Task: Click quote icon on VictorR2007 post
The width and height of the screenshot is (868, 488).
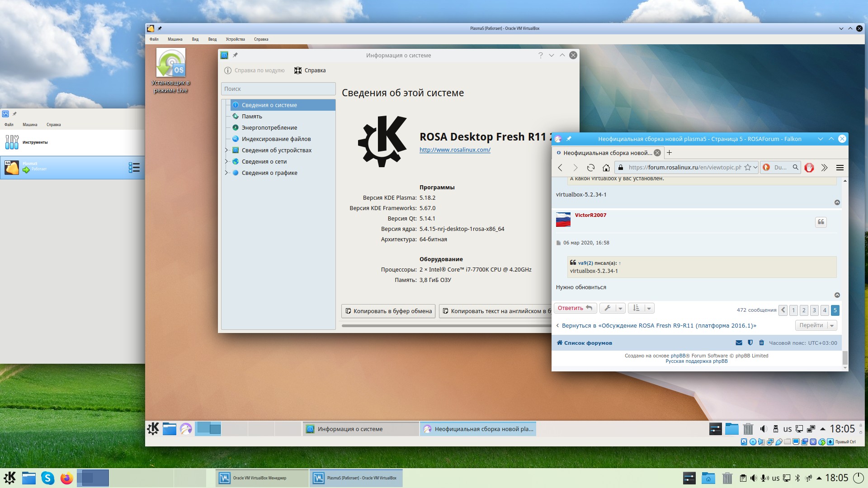Action: [821, 222]
